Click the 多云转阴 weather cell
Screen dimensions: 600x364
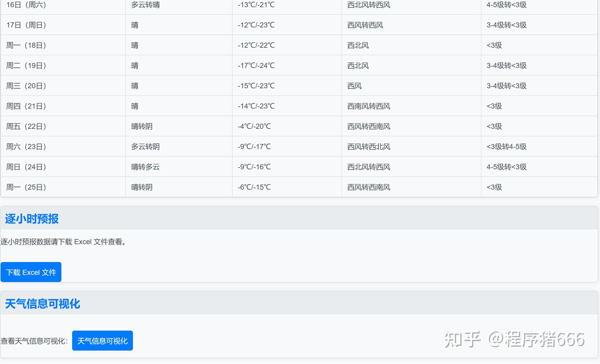[145, 147]
